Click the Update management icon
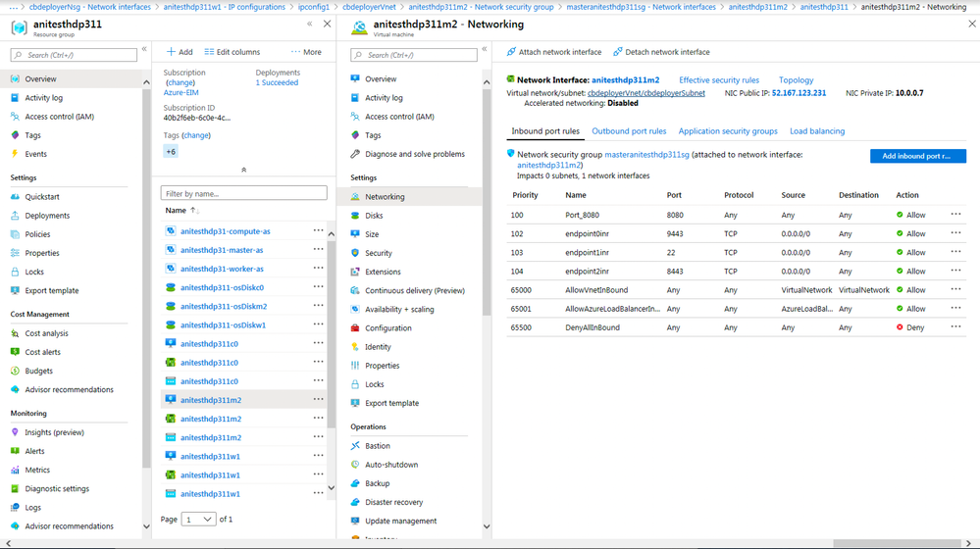The height and width of the screenshot is (549, 980). (x=355, y=521)
